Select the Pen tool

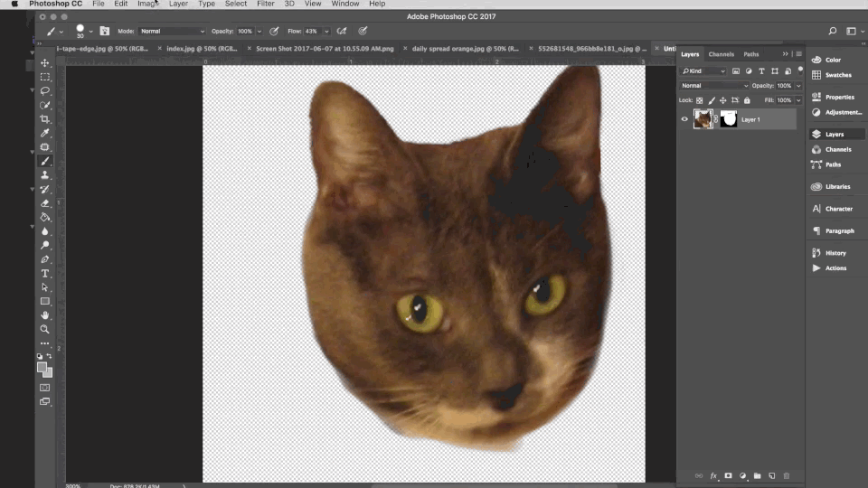coord(45,259)
